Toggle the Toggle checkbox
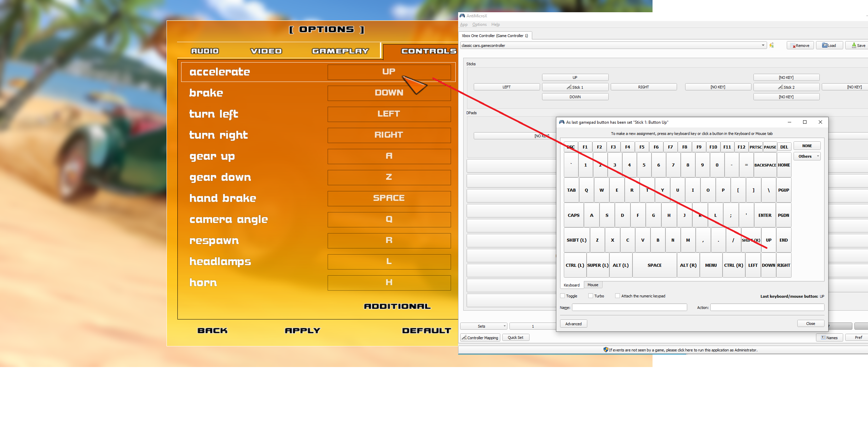 tap(562, 296)
